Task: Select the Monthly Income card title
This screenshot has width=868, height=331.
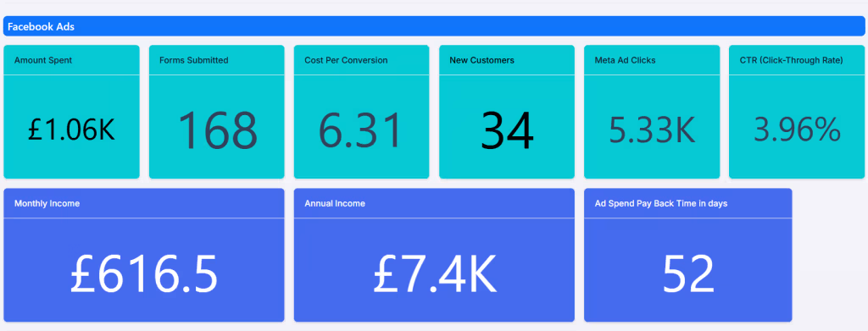Action: tap(47, 203)
